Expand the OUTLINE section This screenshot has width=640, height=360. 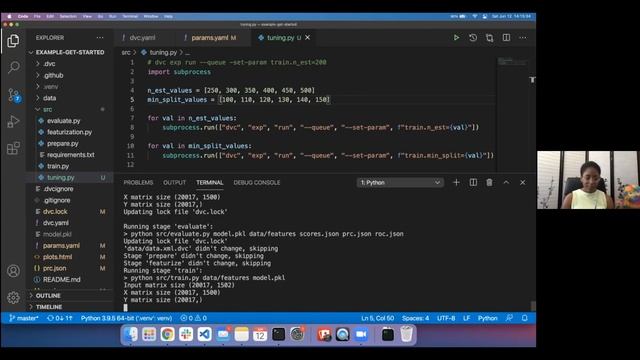point(48,296)
